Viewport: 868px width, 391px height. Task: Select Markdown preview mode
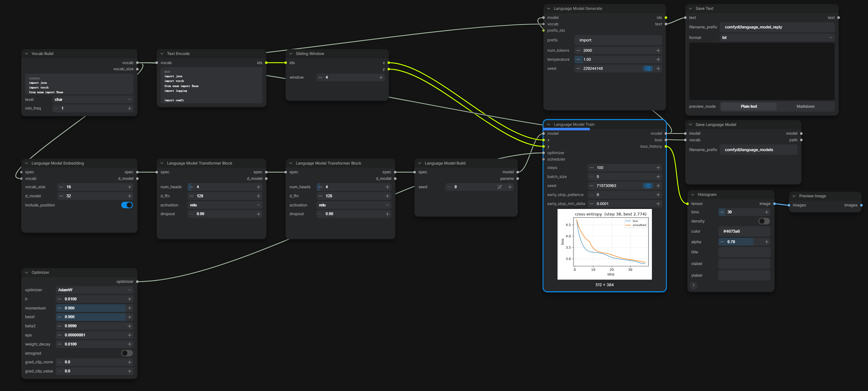pos(805,106)
